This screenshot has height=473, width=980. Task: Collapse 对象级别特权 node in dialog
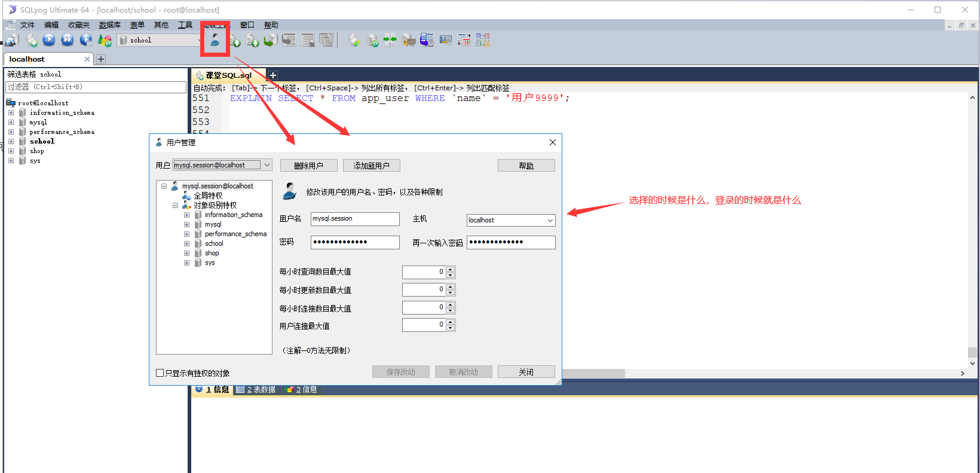point(175,205)
